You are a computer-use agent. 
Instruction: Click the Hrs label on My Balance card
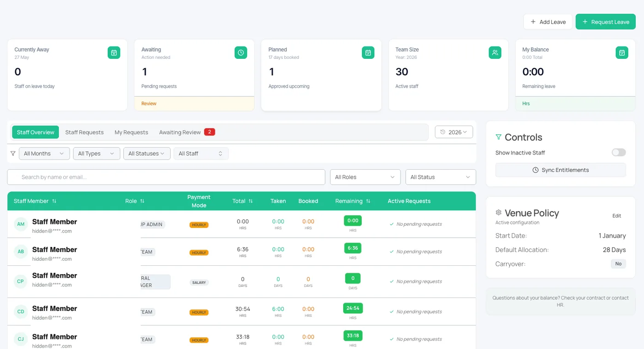(526, 103)
